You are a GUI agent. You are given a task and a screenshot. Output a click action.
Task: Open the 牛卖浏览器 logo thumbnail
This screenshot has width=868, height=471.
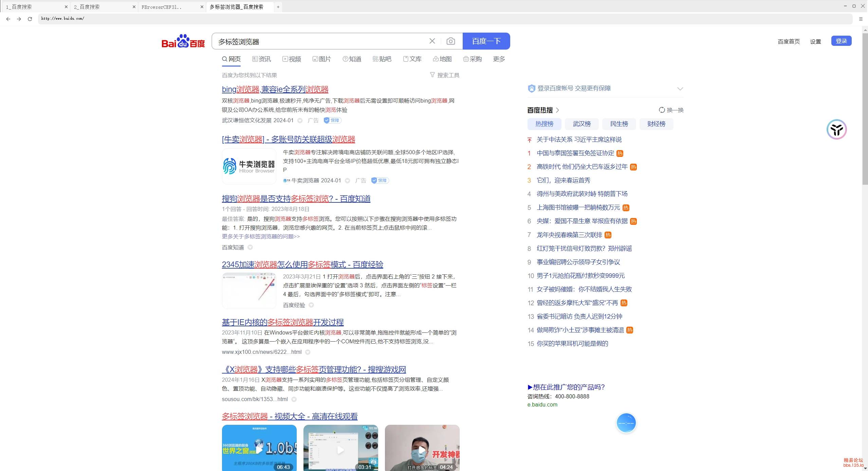(x=249, y=166)
